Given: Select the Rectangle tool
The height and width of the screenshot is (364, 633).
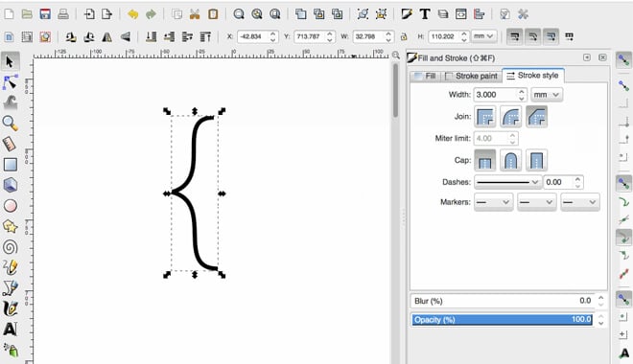Looking at the screenshot, I should [x=11, y=165].
